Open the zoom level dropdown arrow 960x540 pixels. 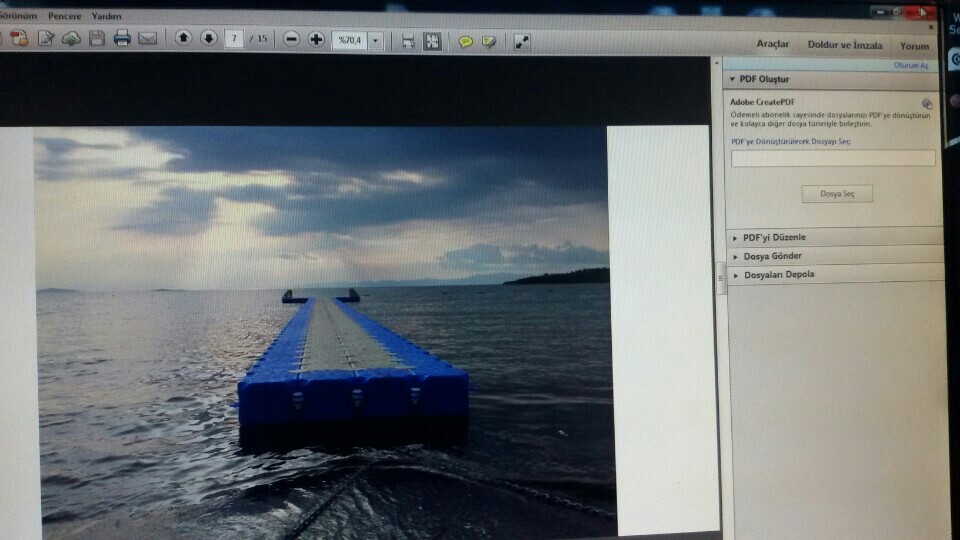pos(375,41)
